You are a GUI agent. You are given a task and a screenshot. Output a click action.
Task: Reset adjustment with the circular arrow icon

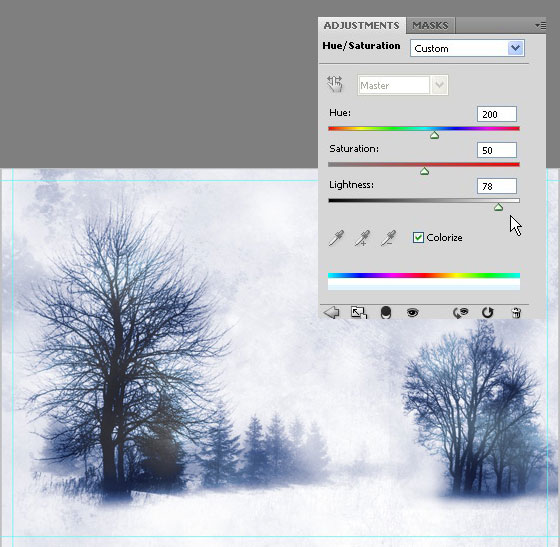pyautogui.click(x=488, y=312)
